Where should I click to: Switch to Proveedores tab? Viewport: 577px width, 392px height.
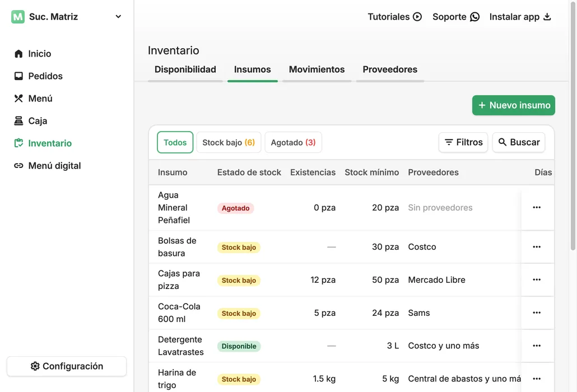click(390, 69)
